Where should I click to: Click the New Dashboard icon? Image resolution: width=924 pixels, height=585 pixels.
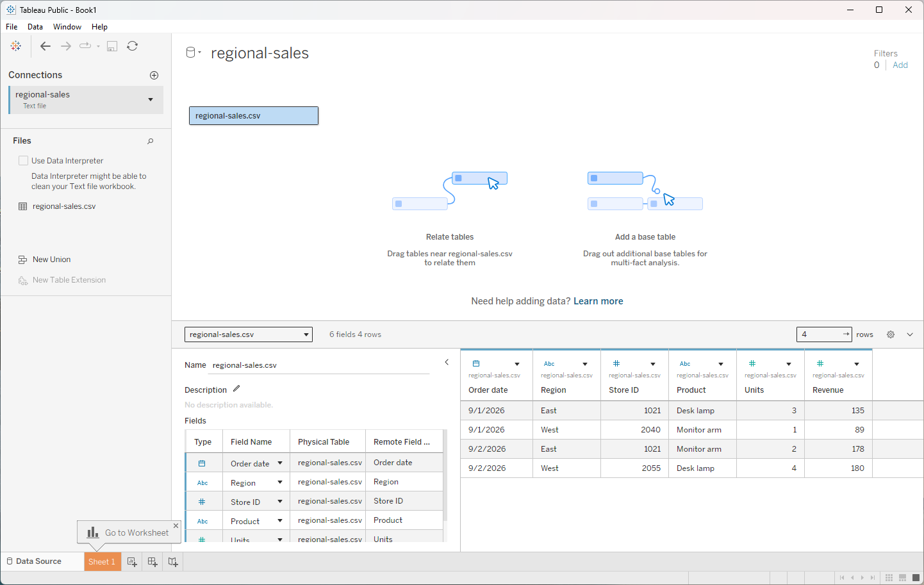153,562
